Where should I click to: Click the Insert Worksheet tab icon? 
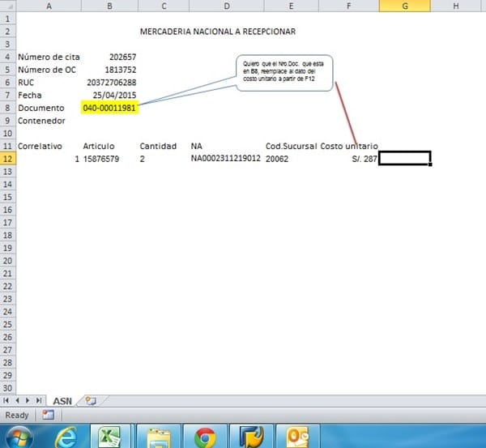pos(91,400)
